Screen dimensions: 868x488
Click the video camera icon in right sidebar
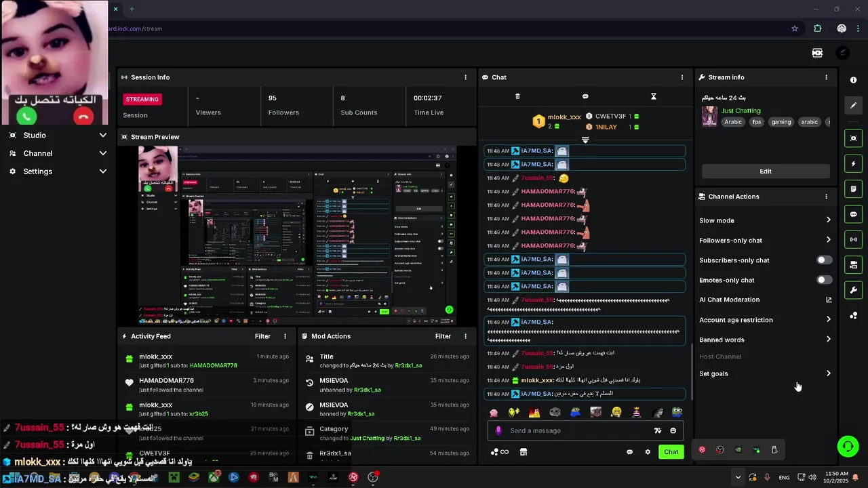(x=853, y=264)
